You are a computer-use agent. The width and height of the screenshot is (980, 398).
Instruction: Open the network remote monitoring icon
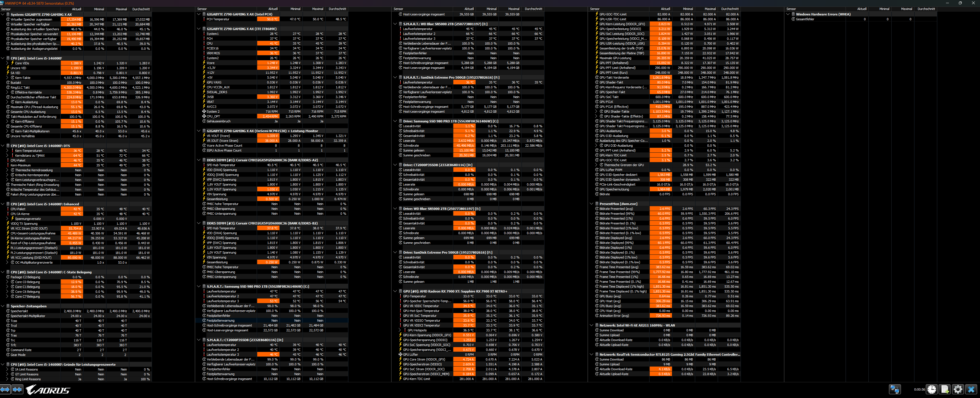[x=895, y=389]
